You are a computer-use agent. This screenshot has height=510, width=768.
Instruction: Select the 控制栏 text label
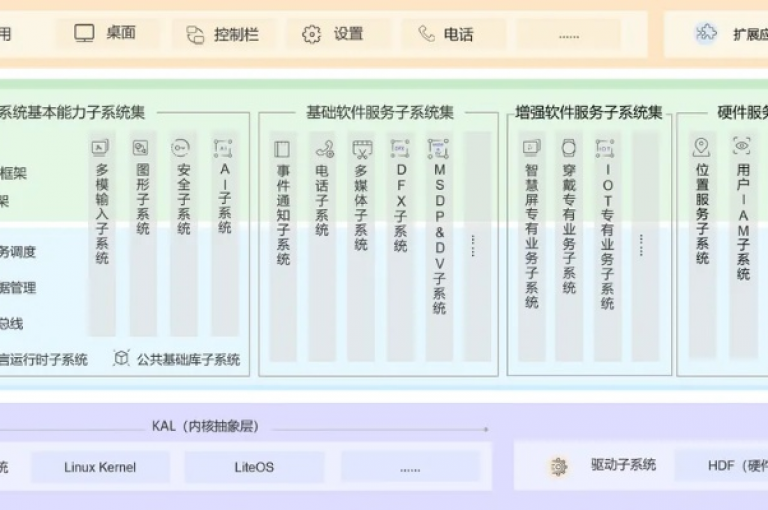(236, 35)
